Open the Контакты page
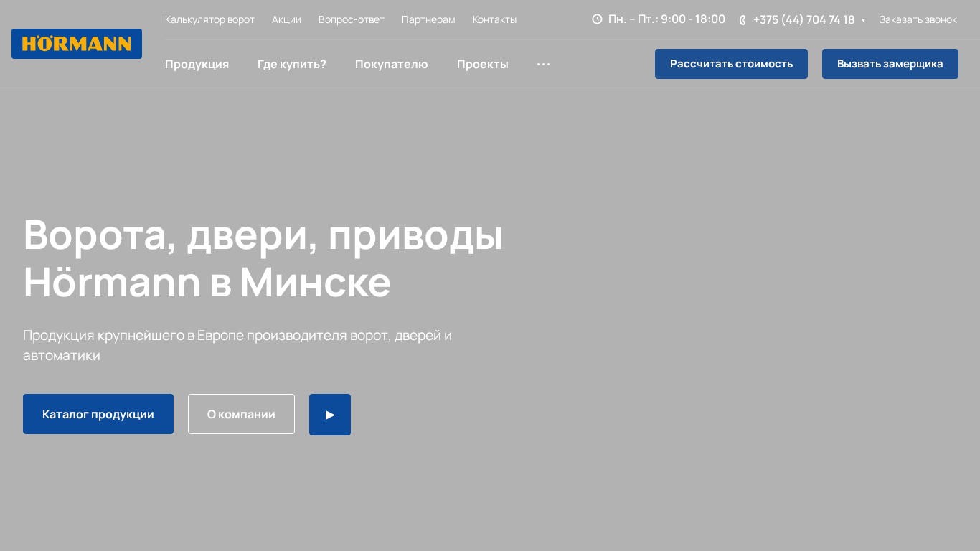This screenshot has height=551, width=980. [x=494, y=19]
